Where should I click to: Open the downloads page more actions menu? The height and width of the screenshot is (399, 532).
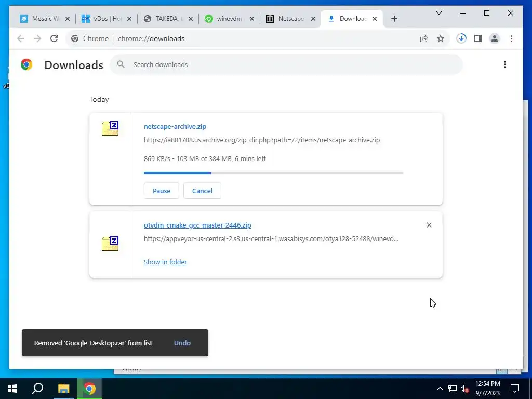pyautogui.click(x=505, y=64)
